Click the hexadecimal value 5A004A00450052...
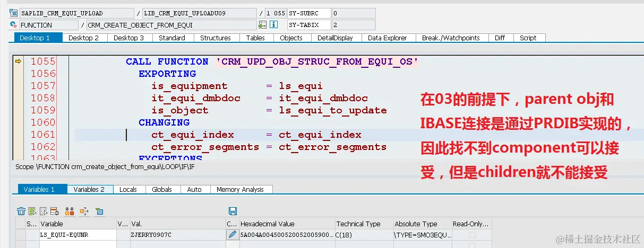 click(287, 234)
